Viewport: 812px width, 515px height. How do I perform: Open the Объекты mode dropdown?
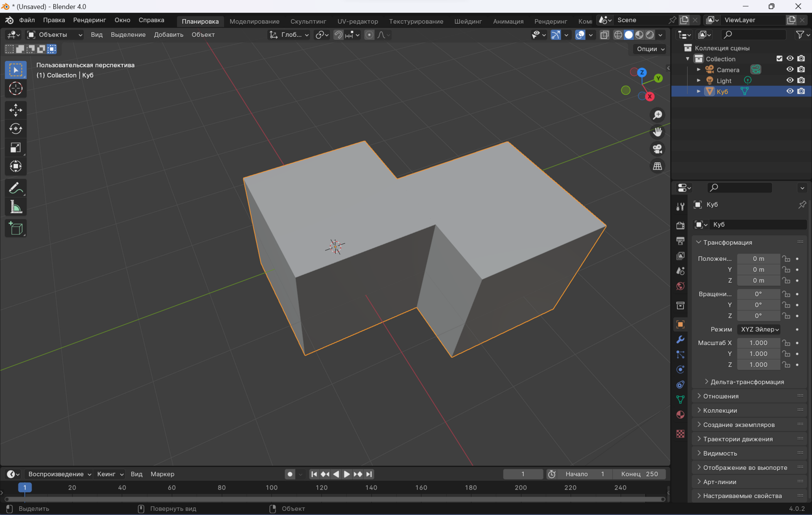(55, 35)
